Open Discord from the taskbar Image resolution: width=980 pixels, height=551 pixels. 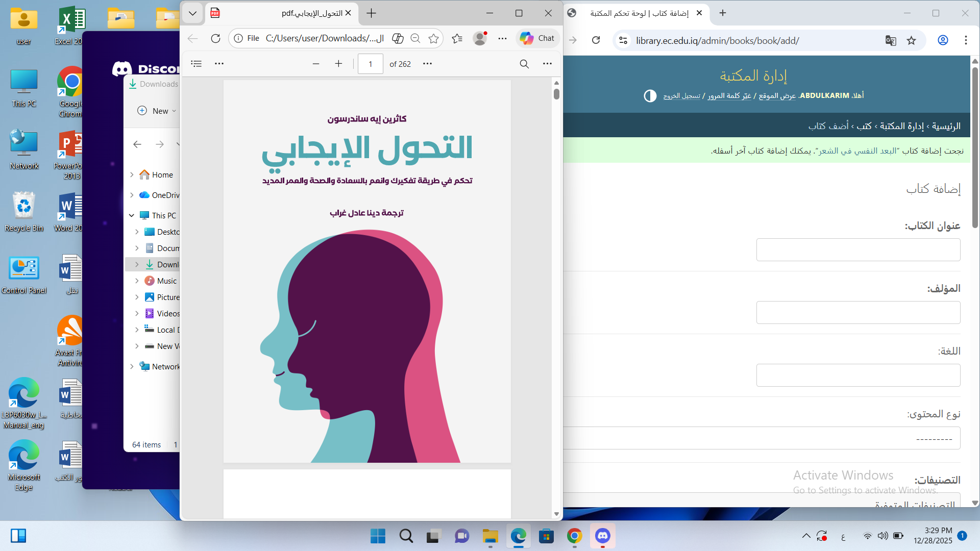[603, 536]
